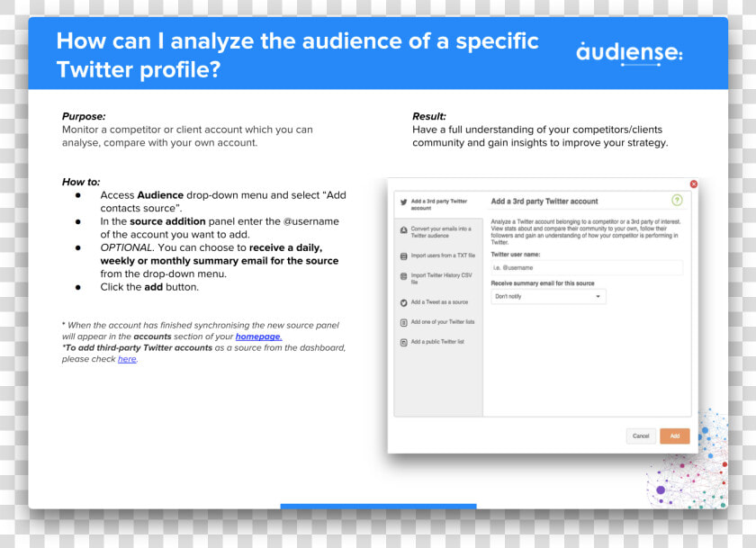Click the Convert your emails icon
This screenshot has height=548, width=756.
tap(403, 230)
